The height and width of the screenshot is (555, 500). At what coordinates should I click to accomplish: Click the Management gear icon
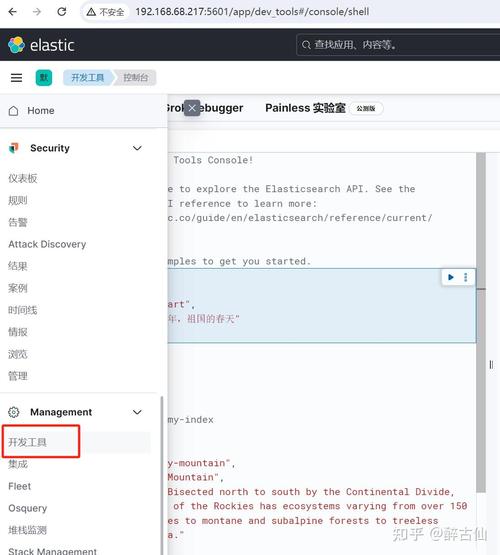[14, 412]
